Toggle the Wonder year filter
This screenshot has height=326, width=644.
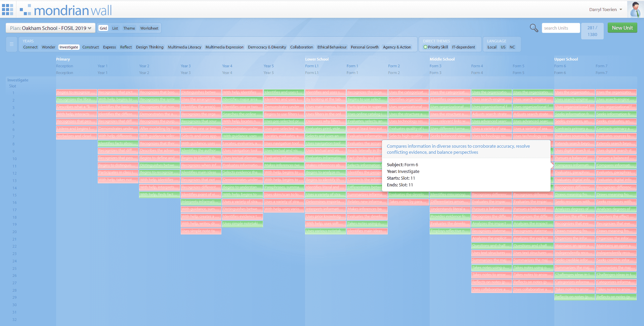[48, 47]
